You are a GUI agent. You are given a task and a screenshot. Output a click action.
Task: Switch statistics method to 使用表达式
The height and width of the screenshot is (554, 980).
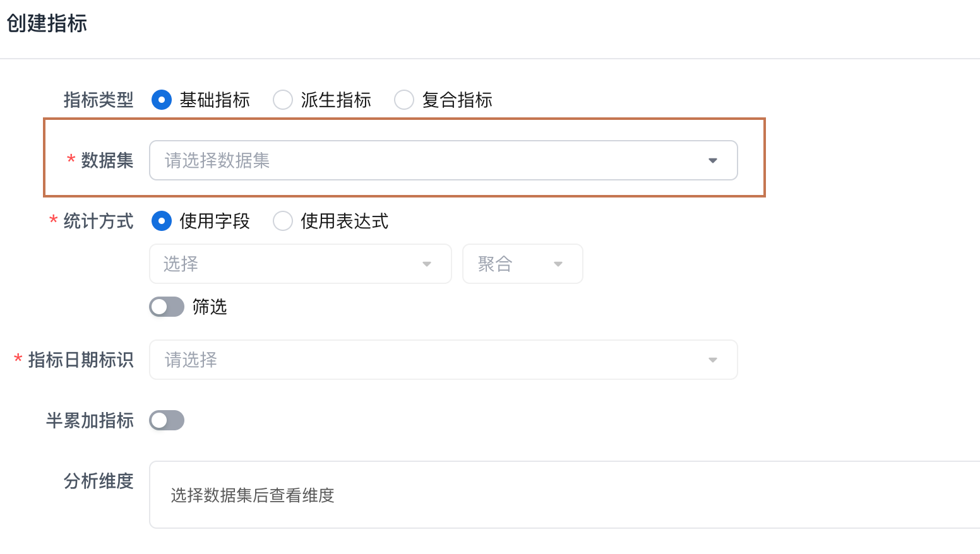[283, 221]
